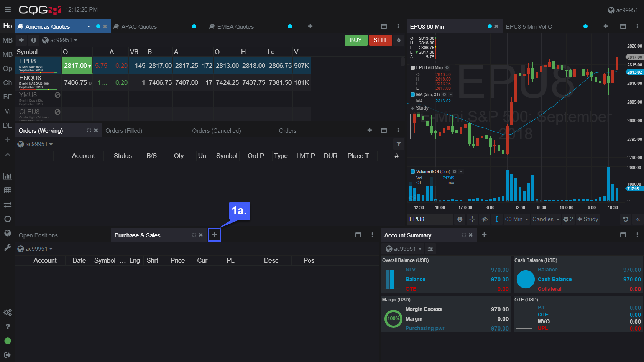The height and width of the screenshot is (362, 644).
Task: Collapse sidebar pages with up chevron
Action: click(7, 154)
